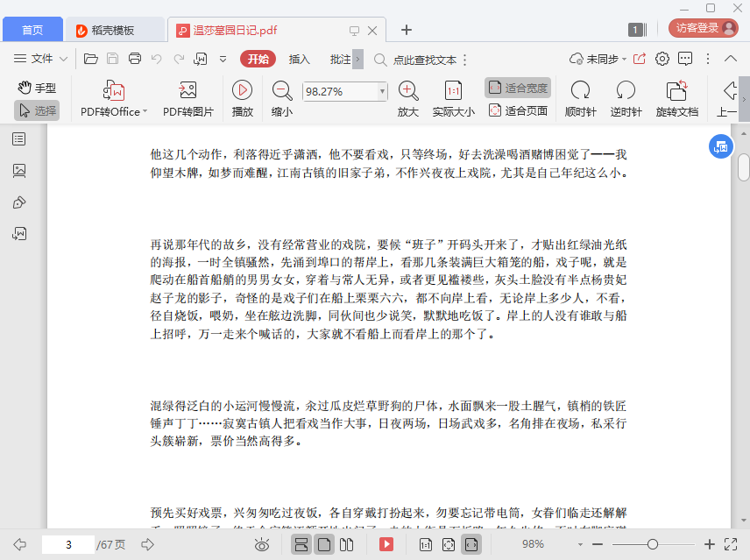Open the 98% zoom dropdown in status bar

(x=580, y=544)
